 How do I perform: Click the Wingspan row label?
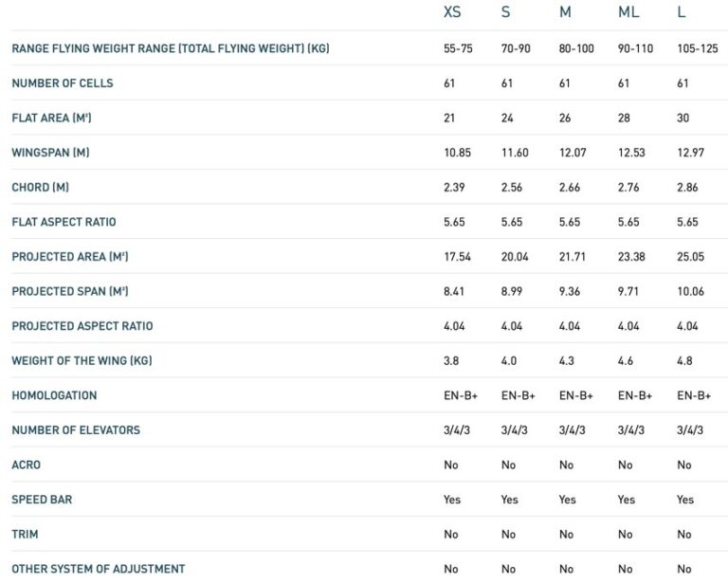click(x=50, y=153)
